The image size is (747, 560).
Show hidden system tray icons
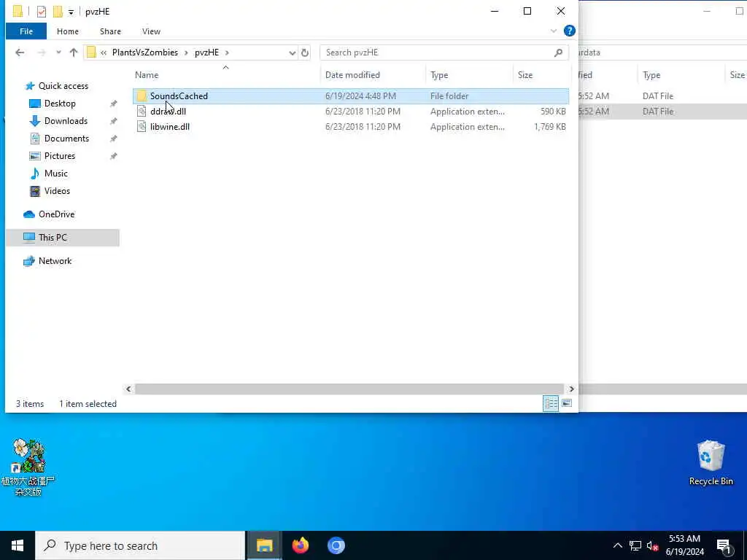(617, 545)
